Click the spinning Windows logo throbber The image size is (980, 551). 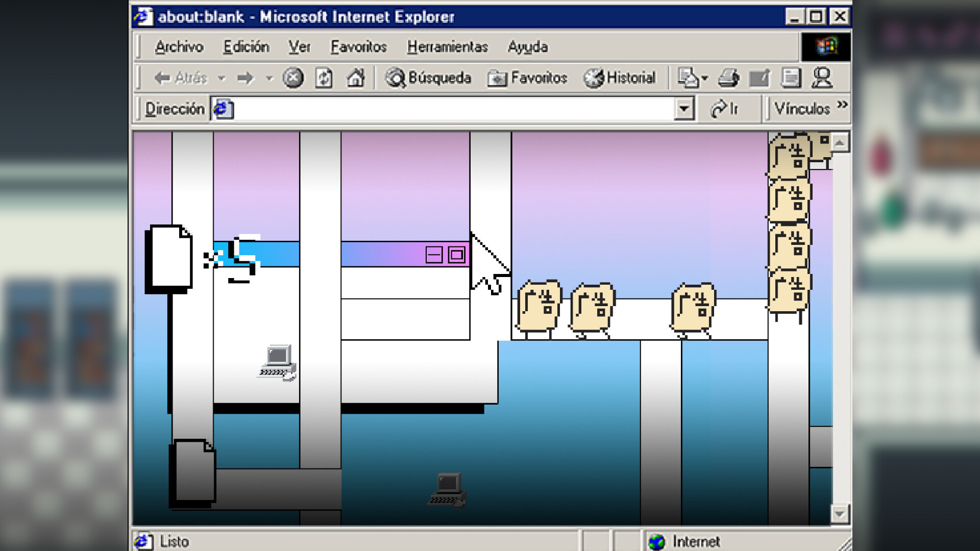[825, 46]
